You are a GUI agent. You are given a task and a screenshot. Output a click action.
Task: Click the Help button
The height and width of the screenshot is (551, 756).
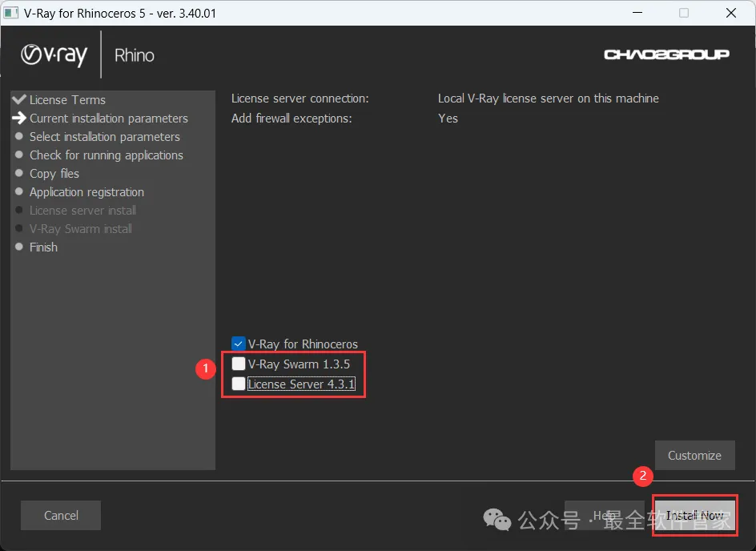tap(605, 515)
